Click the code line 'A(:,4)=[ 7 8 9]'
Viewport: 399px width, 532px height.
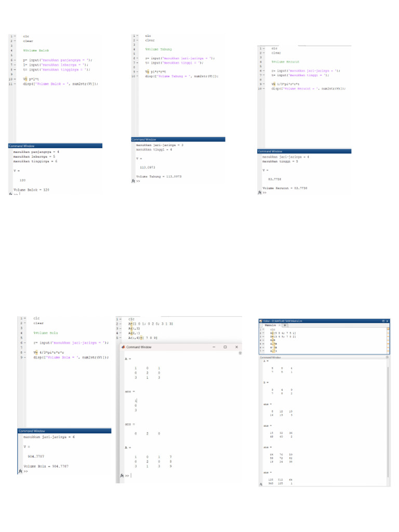pyautogui.click(x=143, y=338)
